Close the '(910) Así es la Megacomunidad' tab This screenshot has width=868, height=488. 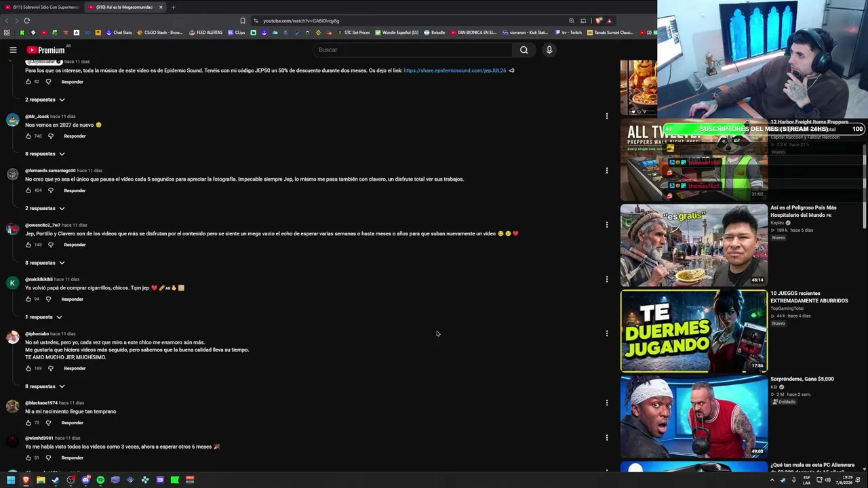point(161,7)
